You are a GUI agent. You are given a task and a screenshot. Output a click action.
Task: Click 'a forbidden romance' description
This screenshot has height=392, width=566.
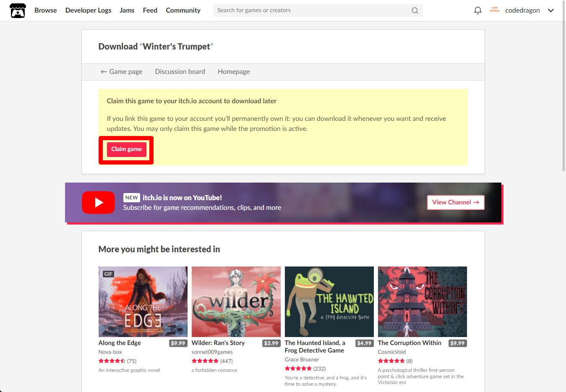coord(214,370)
